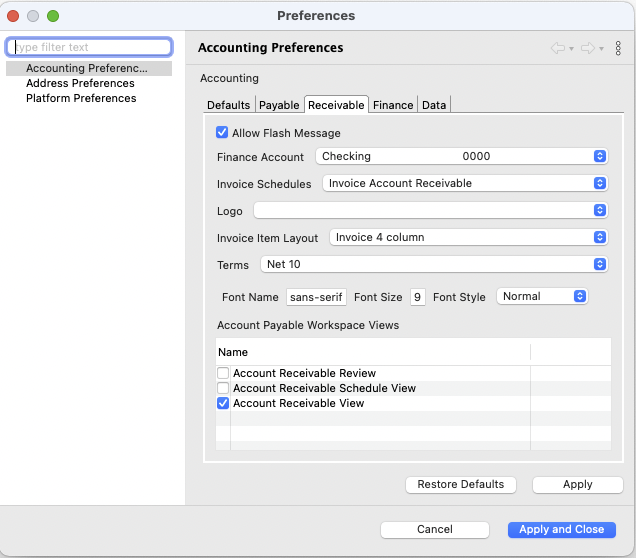Open the back history dropdown arrow
The height and width of the screenshot is (558, 636).
(x=571, y=49)
